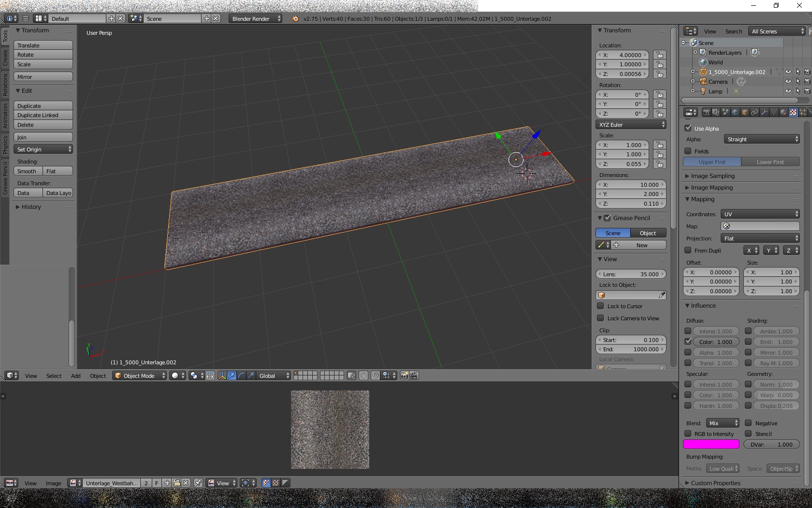Hide the Lamp object via eye icon

tap(788, 91)
